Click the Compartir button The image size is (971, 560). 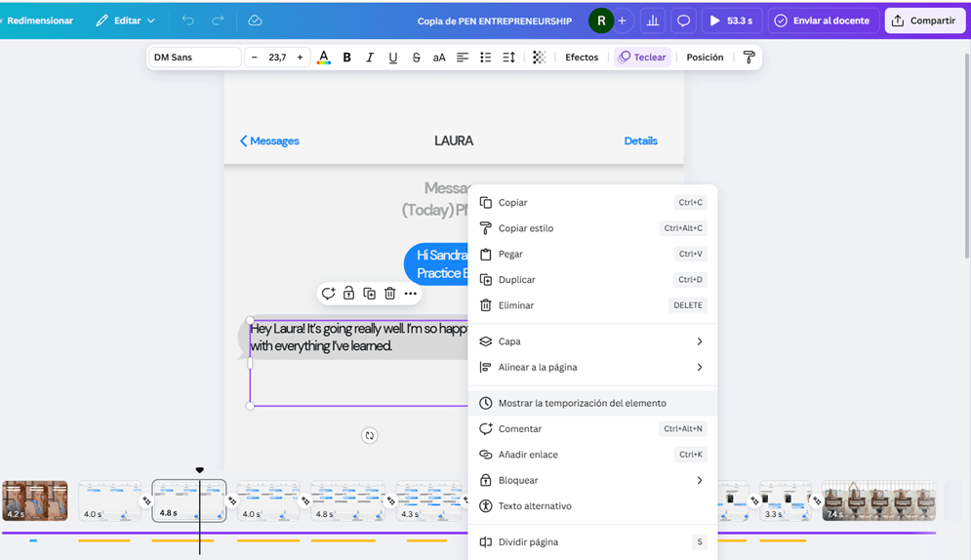[x=924, y=20]
